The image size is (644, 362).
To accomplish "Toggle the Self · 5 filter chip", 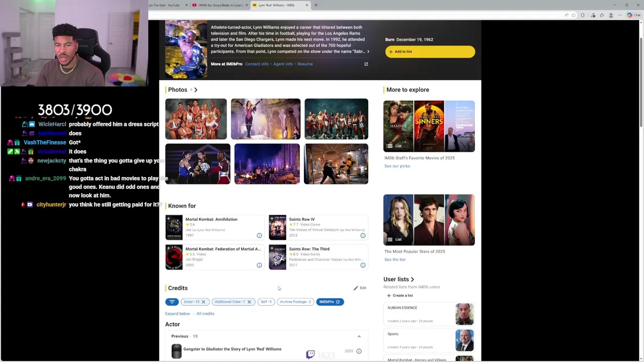I will [266, 302].
